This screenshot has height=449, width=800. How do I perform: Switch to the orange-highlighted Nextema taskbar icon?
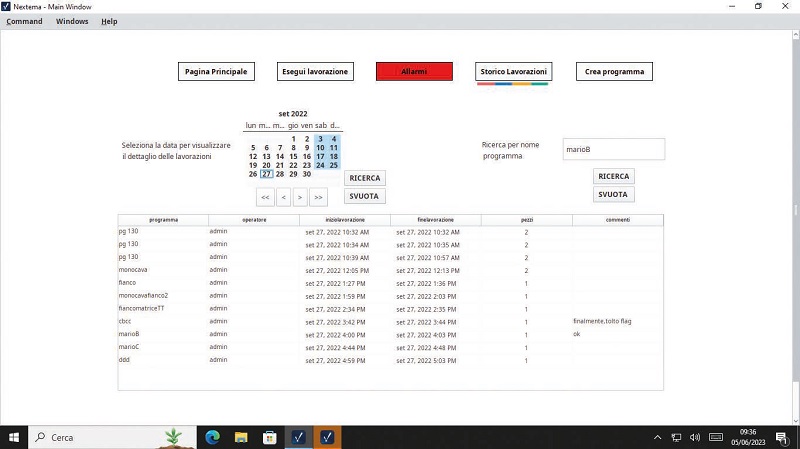pyautogui.click(x=327, y=437)
